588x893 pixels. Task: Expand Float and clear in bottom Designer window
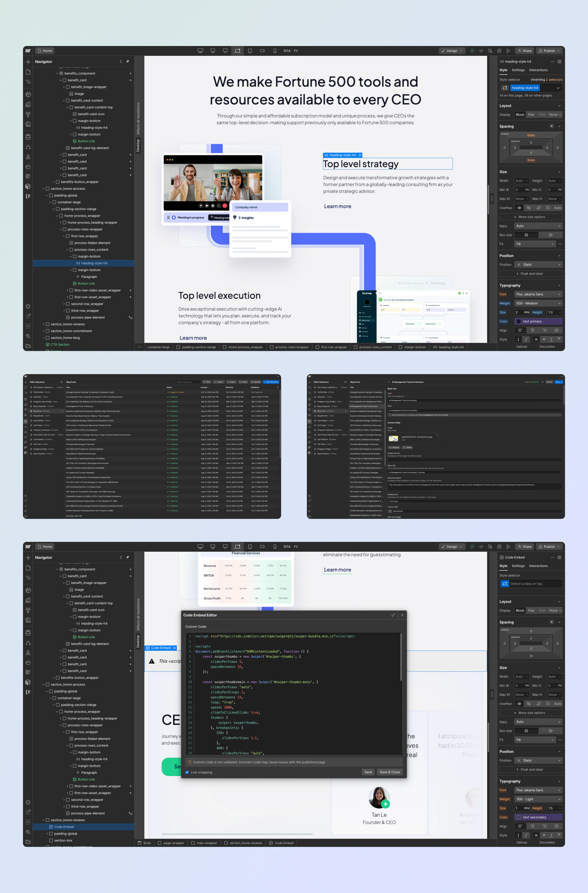pyautogui.click(x=531, y=769)
